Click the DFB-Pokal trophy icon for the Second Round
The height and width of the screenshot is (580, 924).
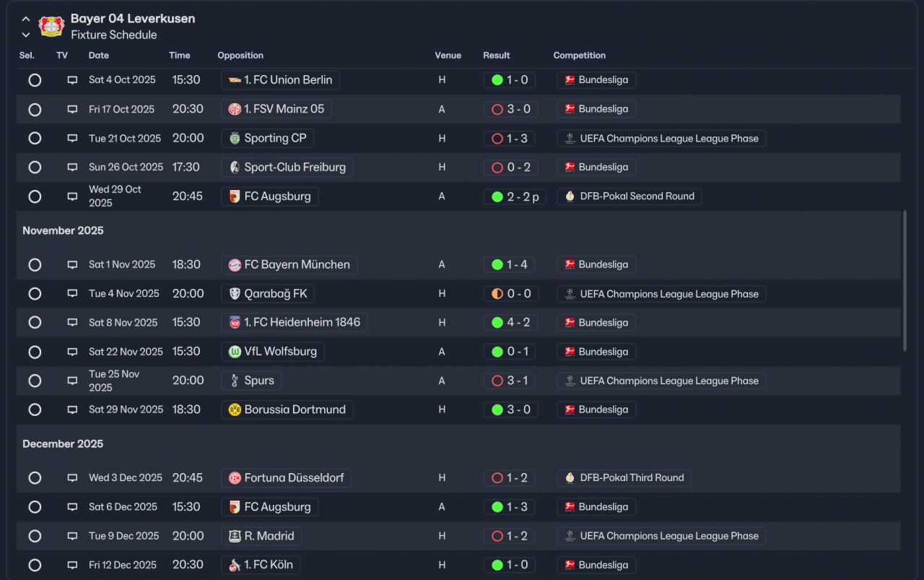coord(570,196)
